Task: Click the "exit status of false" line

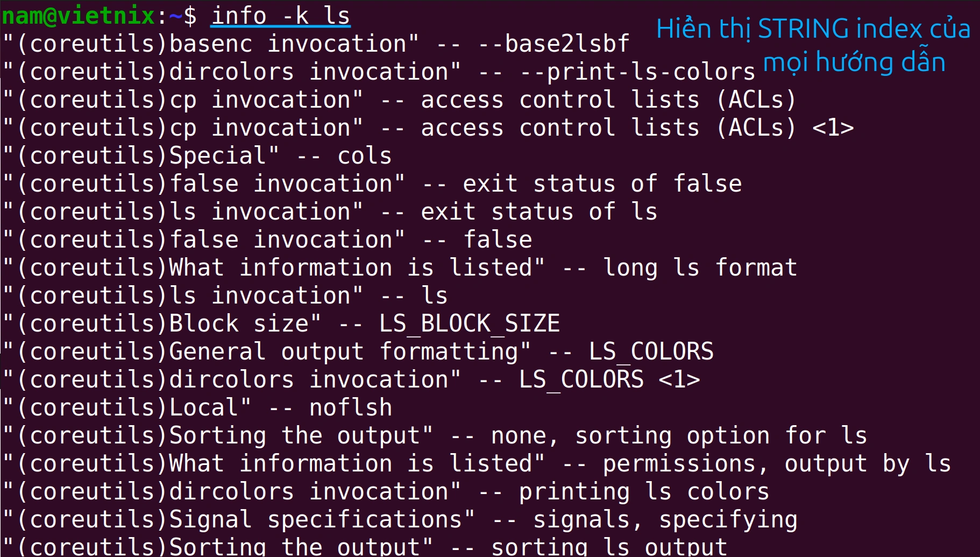Action: 372,184
